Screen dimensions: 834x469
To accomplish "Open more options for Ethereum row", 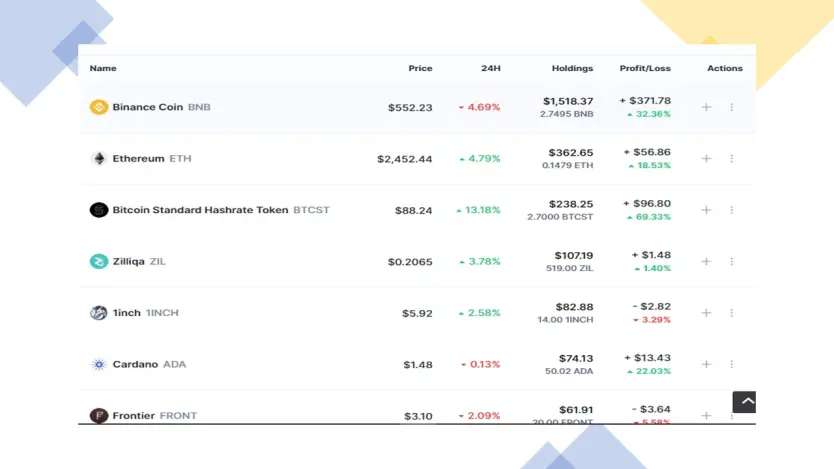I will tap(731, 158).
